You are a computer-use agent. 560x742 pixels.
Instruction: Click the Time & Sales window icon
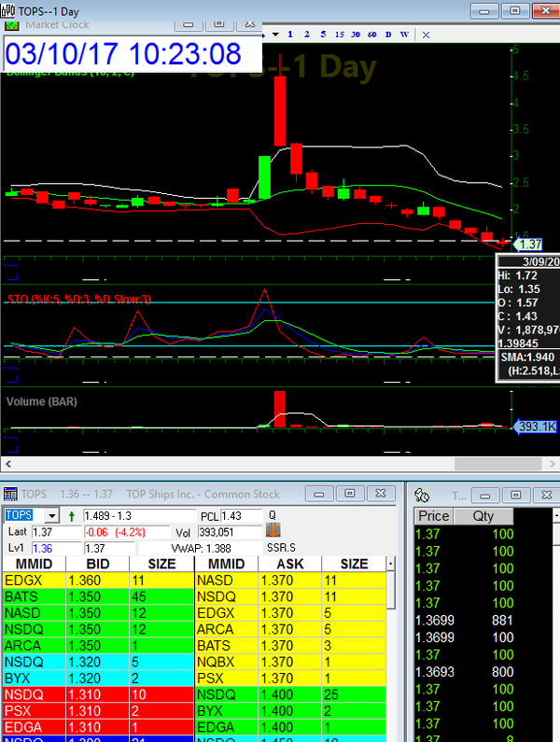(x=422, y=495)
